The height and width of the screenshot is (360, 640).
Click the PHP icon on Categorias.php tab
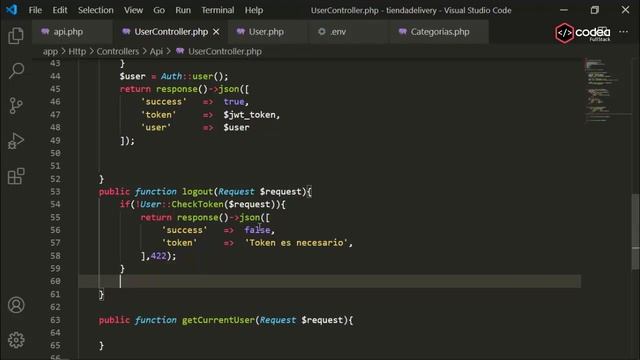pyautogui.click(x=402, y=31)
